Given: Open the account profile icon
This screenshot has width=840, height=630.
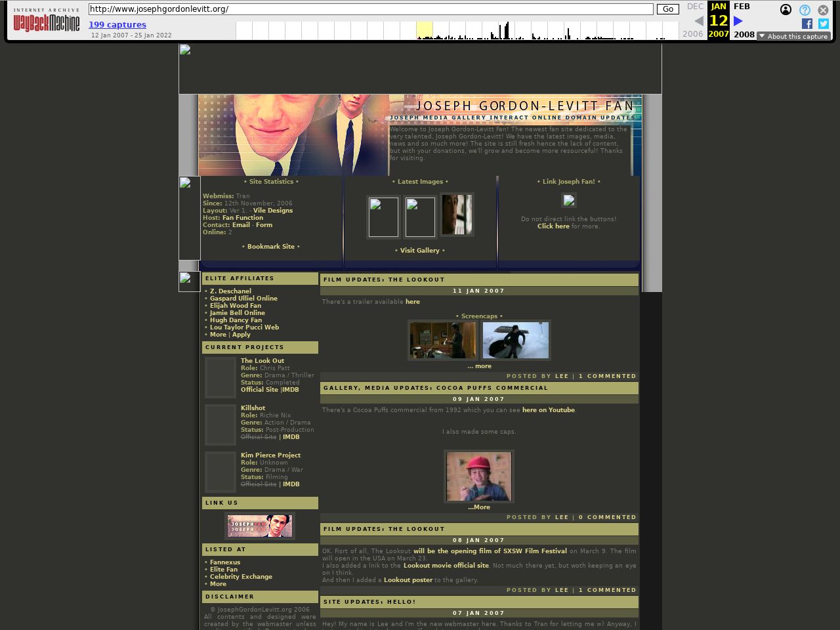Looking at the screenshot, I should coord(786,10).
